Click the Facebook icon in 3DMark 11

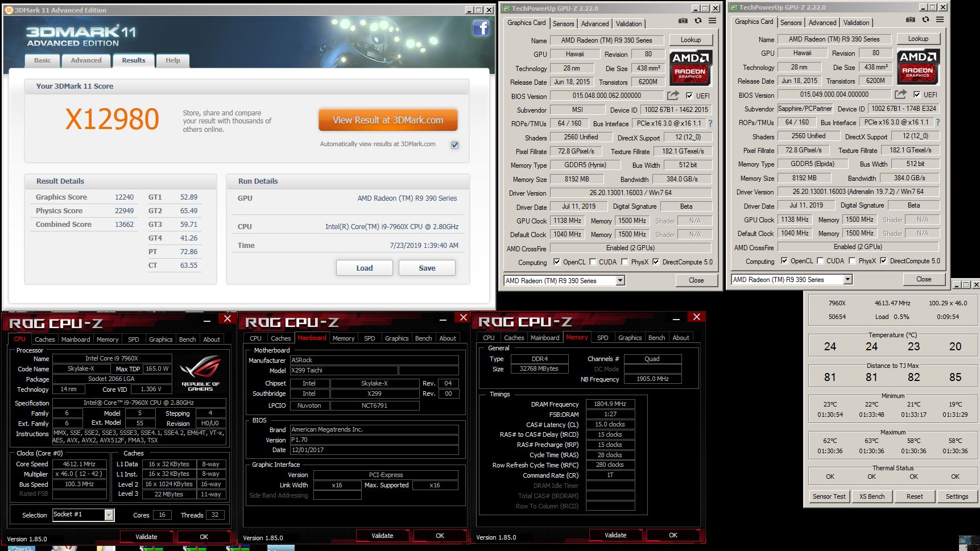point(481,28)
